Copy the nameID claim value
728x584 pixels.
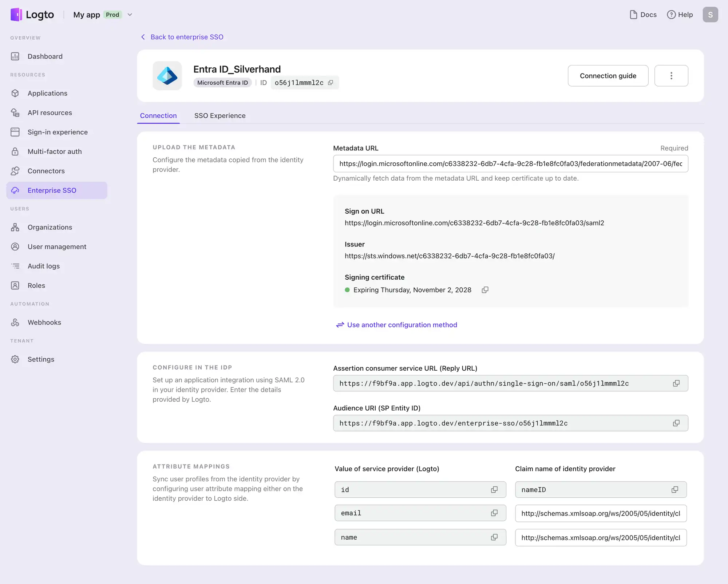pos(674,490)
